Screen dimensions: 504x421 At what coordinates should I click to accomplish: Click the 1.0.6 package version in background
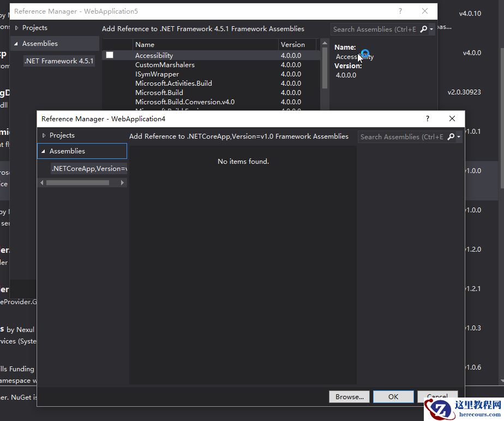tap(473, 367)
